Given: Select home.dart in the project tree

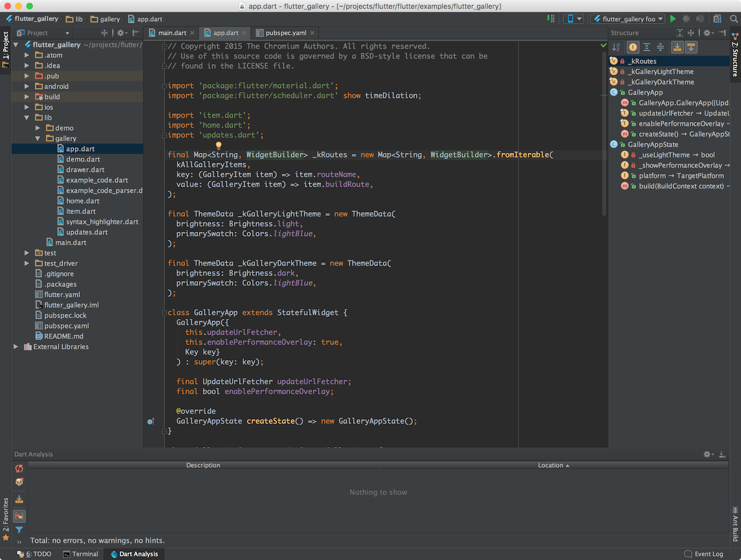Looking at the screenshot, I should pos(83,201).
